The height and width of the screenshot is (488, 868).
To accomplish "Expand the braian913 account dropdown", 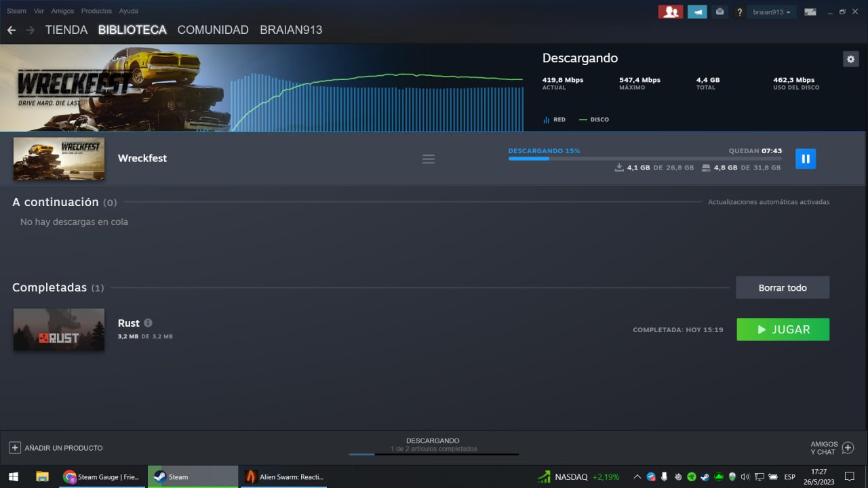I will (x=772, y=12).
